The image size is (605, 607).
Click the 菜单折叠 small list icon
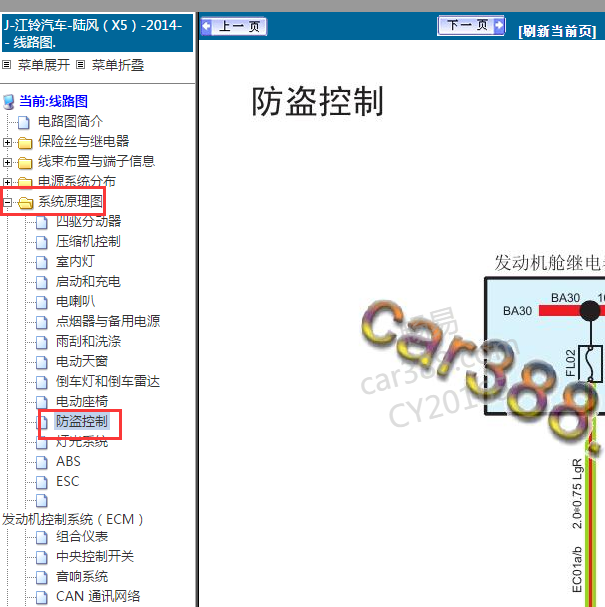(x=80, y=65)
